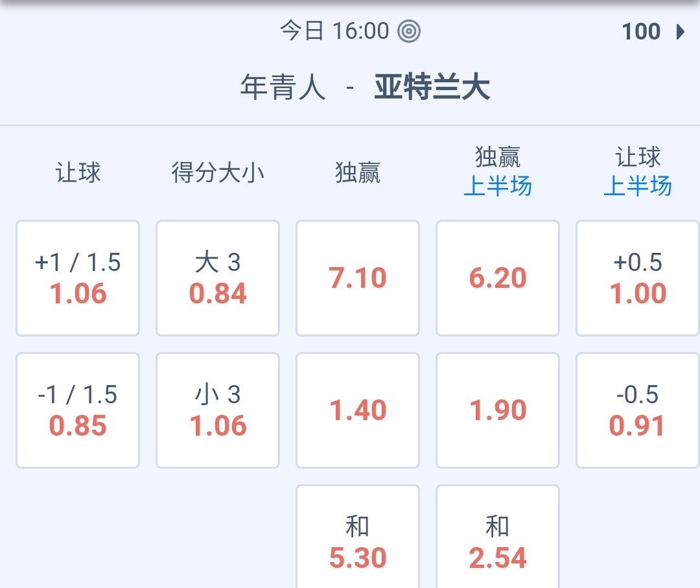The height and width of the screenshot is (588, 700).
Task: Choose first-half win odds 6.20
Action: tap(498, 278)
